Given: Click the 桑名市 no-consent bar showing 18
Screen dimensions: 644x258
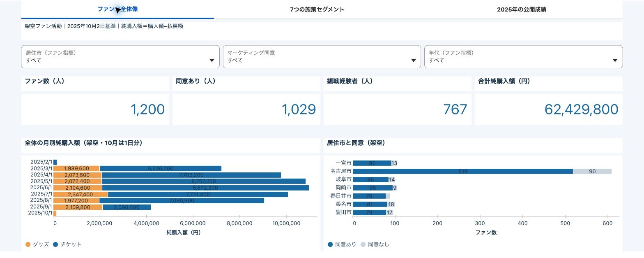Looking at the screenshot, I should [391, 204].
